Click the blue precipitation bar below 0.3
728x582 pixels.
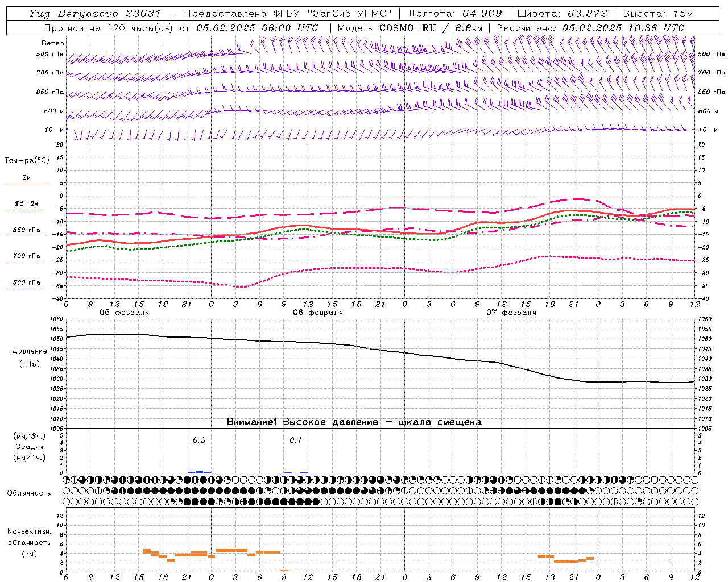click(199, 471)
